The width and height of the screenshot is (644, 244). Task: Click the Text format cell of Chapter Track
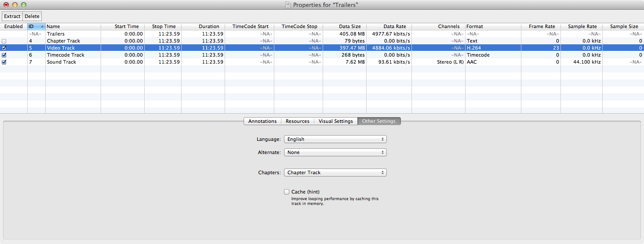pos(472,41)
